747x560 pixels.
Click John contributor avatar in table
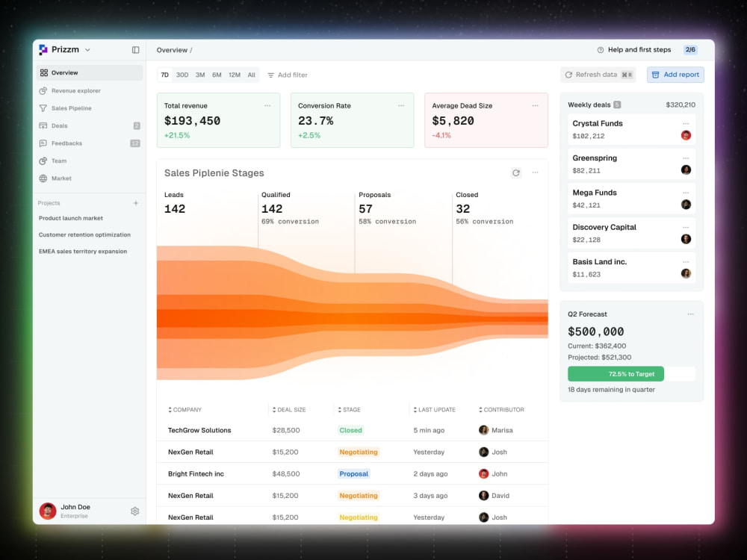(483, 474)
